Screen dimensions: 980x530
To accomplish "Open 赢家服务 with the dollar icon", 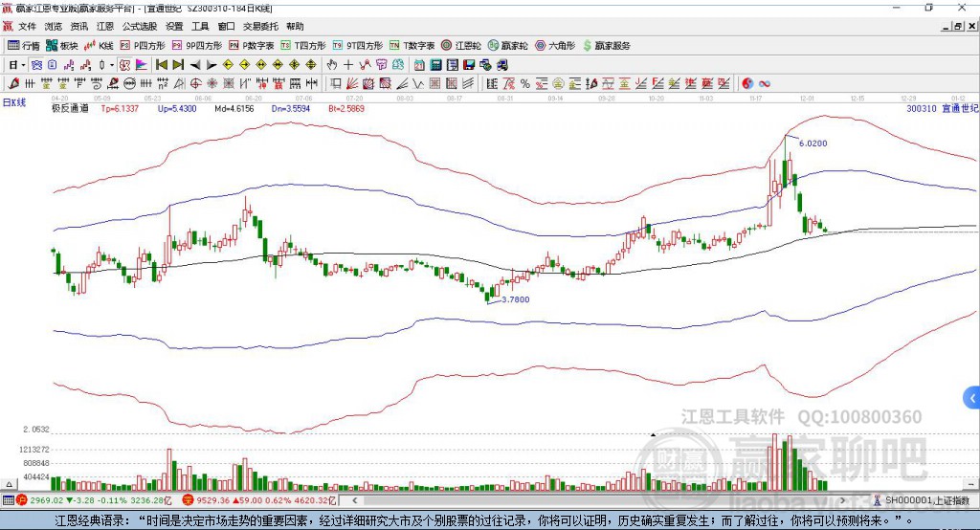I will [x=607, y=45].
